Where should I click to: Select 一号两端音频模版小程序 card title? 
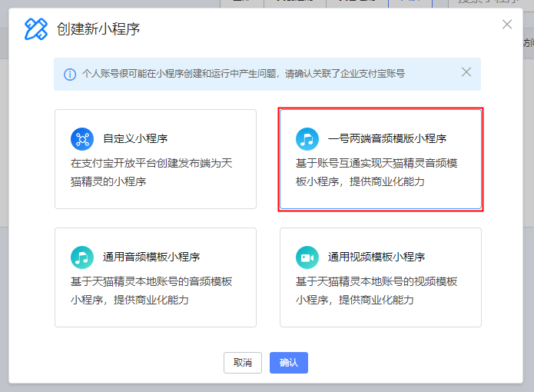(x=387, y=138)
